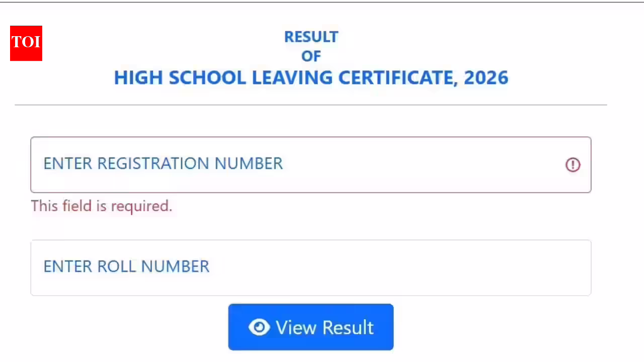644x362 pixels.
Task: Click the RESULT heading text
Action: click(x=311, y=37)
